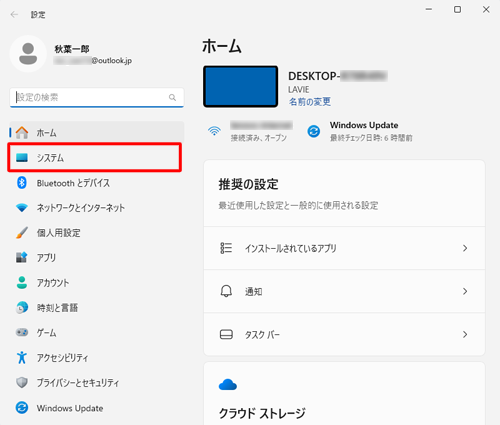The height and width of the screenshot is (425, 500).
Task: Select the network diamond icon
Action: (x=22, y=208)
